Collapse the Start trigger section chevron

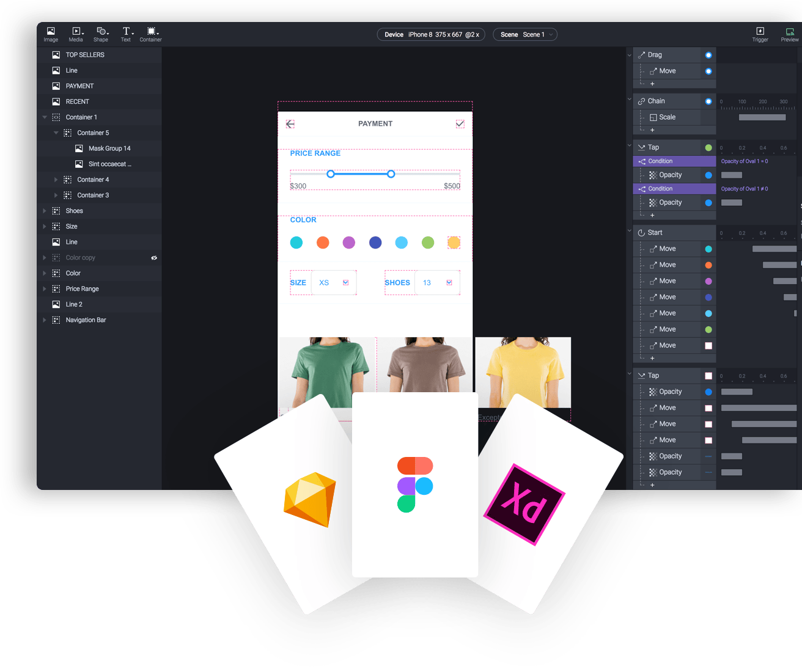pos(630,231)
